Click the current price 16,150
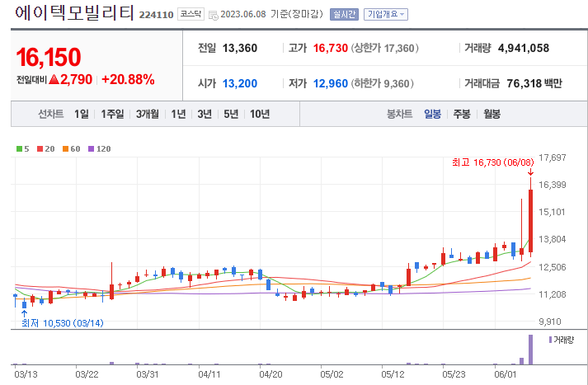The width and height of the screenshot is (588, 385). click(x=49, y=58)
